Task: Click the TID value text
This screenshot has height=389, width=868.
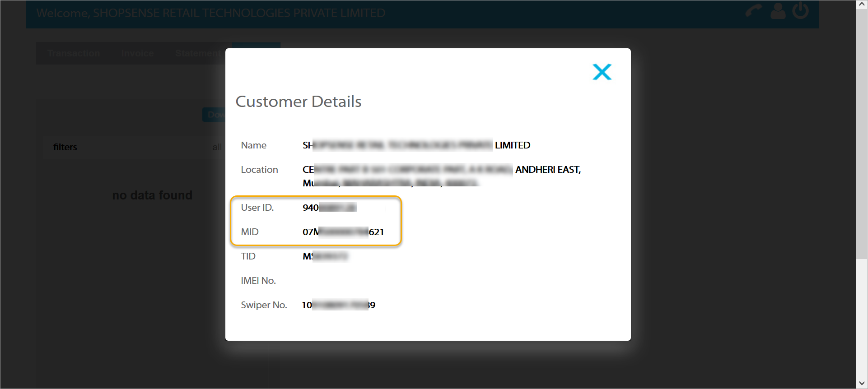Action: (325, 256)
